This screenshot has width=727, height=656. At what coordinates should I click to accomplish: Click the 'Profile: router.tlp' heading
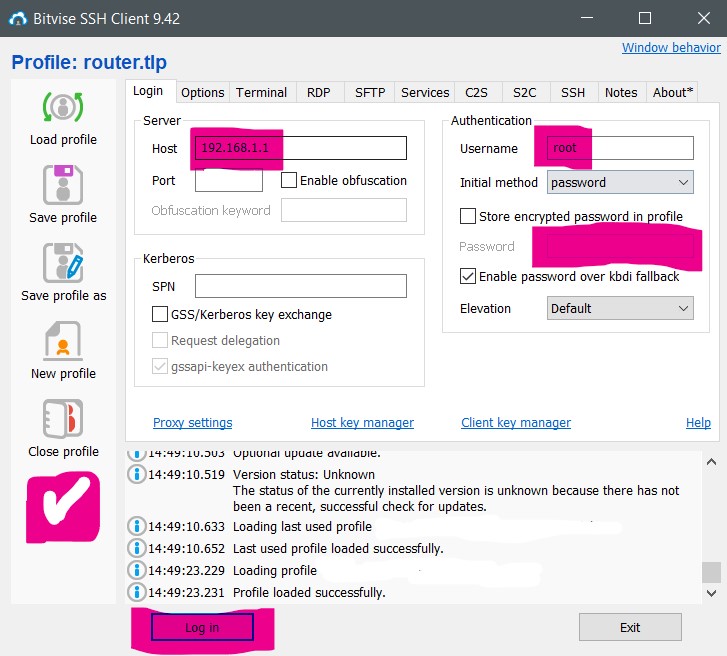point(89,62)
